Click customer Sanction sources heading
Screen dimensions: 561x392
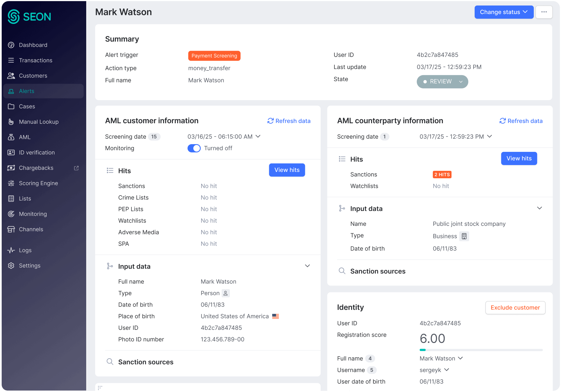point(146,362)
